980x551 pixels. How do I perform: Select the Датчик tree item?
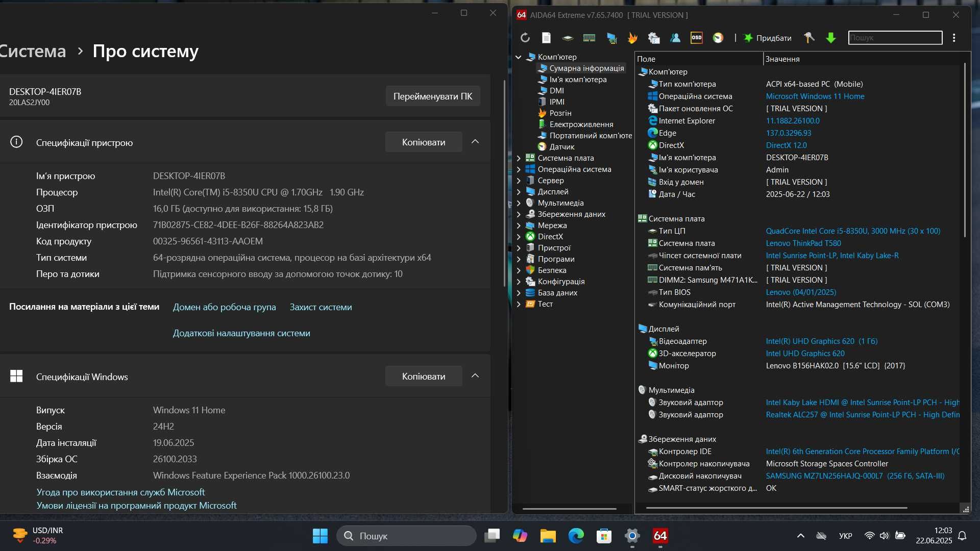click(x=562, y=147)
